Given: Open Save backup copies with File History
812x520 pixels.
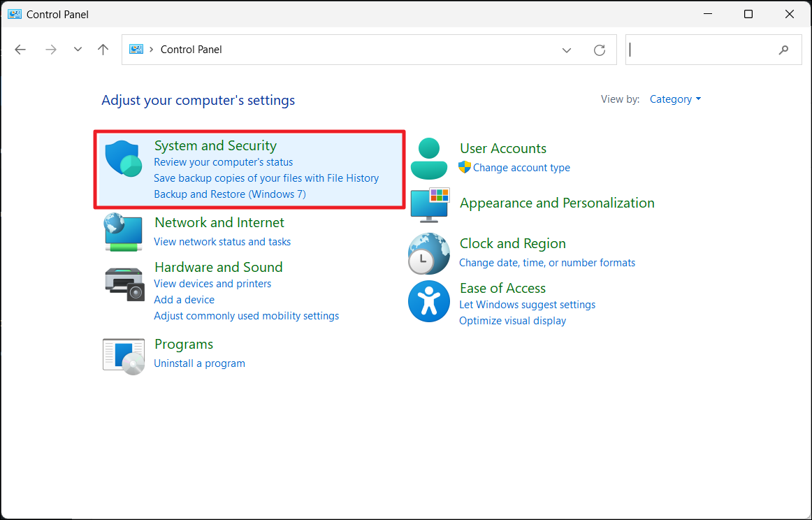Looking at the screenshot, I should (266, 178).
